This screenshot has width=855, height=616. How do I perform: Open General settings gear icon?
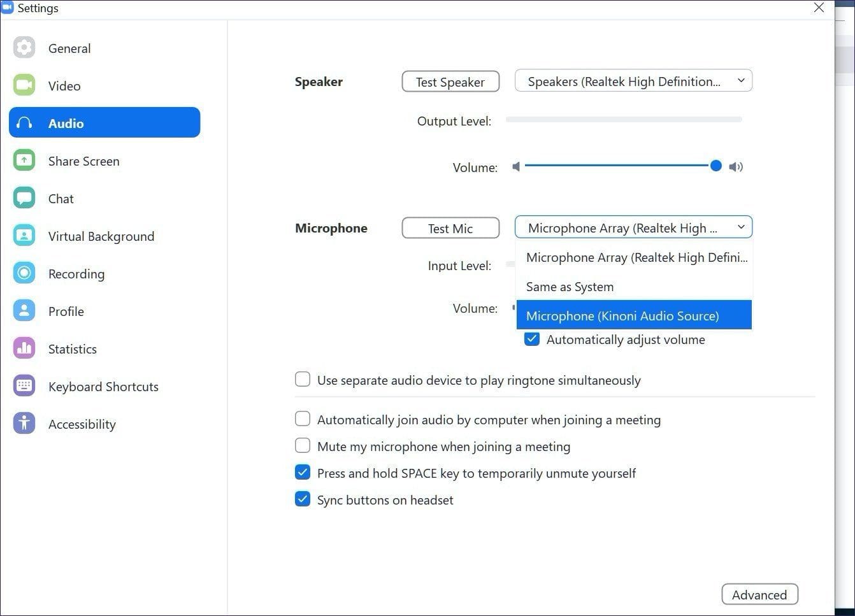(24, 48)
